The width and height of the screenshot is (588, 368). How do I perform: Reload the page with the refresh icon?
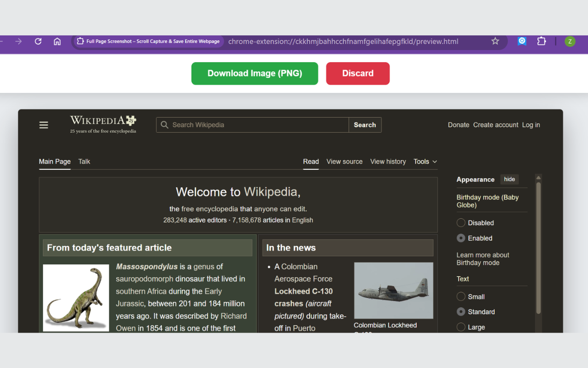pyautogui.click(x=38, y=41)
